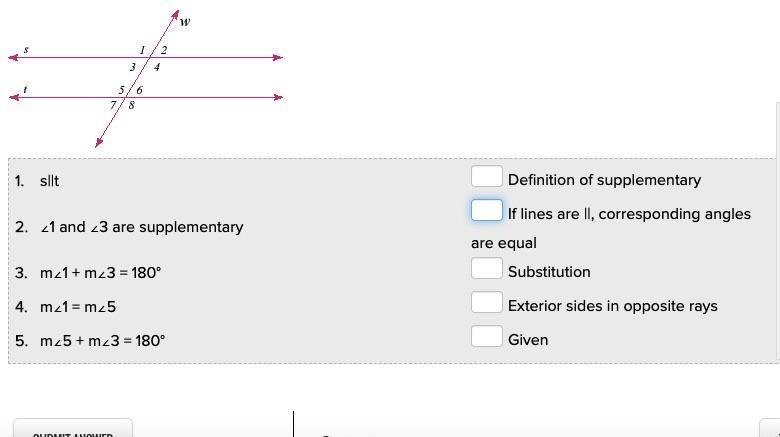Select statement 5, m∠5 + m∠3 = 180°
Viewport: 780px width, 437px height.
tap(102, 341)
